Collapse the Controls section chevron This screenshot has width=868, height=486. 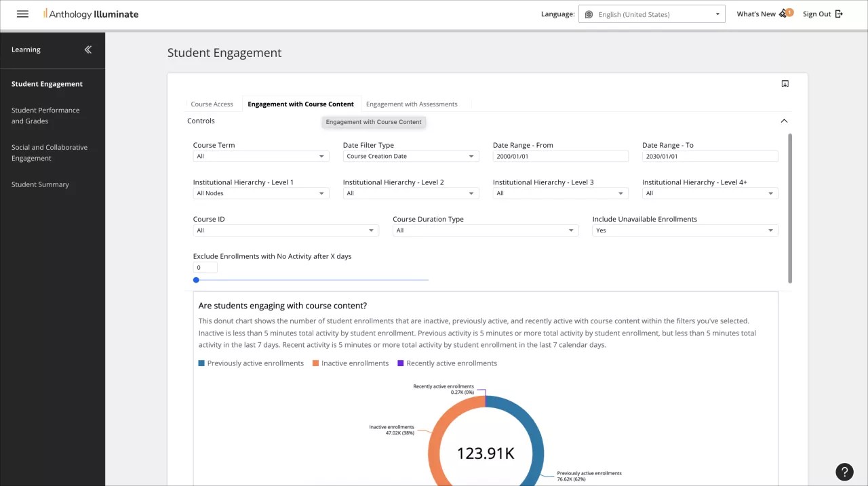784,121
